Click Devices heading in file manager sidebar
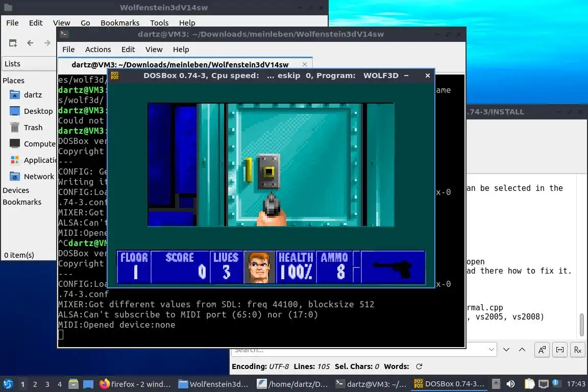 tap(16, 190)
